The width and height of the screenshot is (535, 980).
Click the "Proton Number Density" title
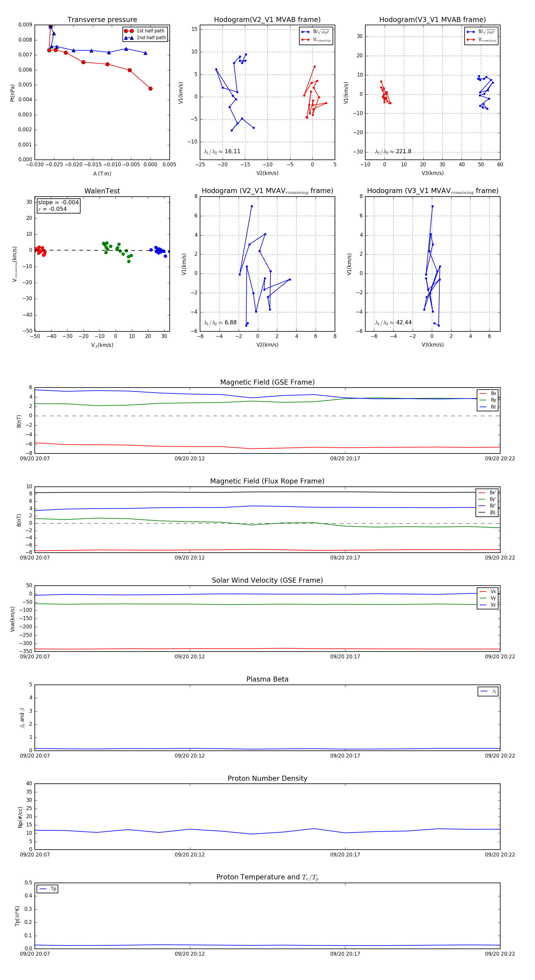coord(267,778)
